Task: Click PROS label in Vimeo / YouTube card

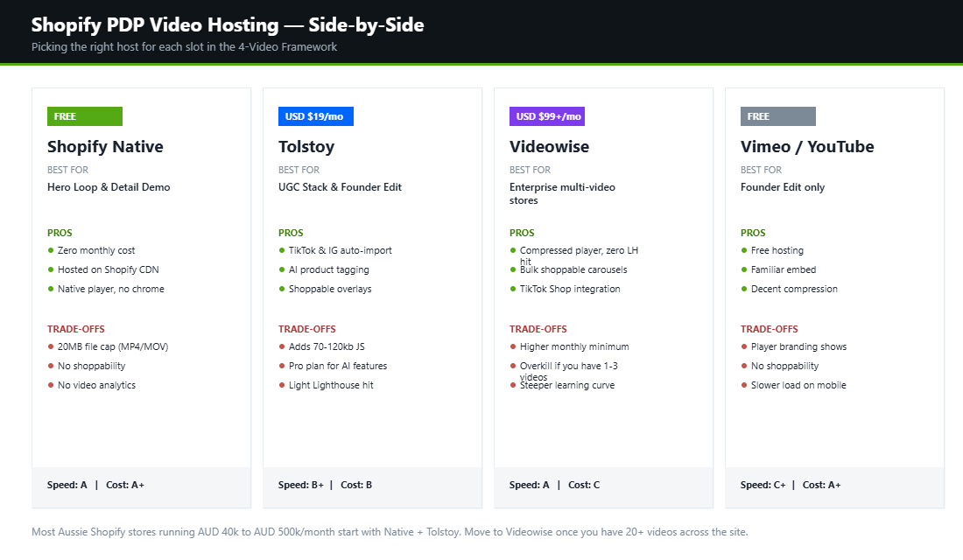Action: pos(753,233)
